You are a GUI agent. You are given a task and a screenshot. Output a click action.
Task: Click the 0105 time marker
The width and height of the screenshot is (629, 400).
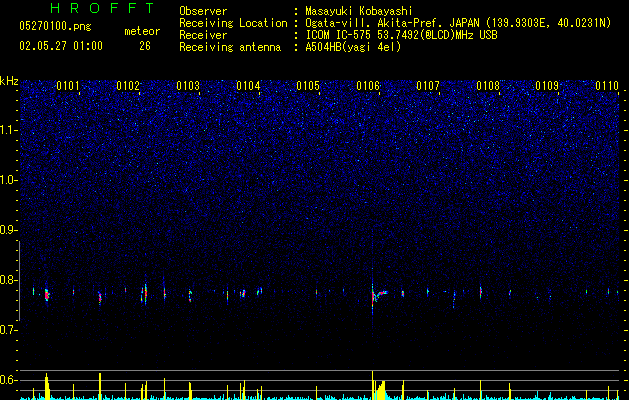coord(308,86)
